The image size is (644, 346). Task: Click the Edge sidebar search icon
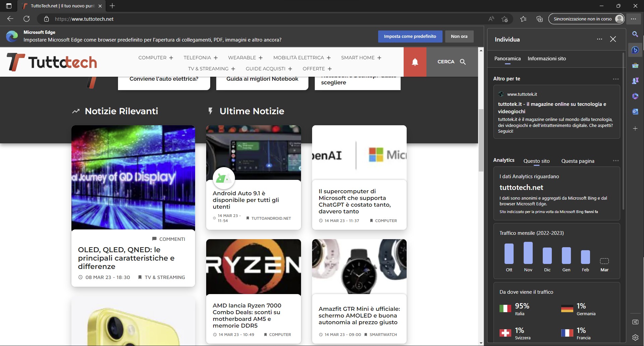coord(635,34)
